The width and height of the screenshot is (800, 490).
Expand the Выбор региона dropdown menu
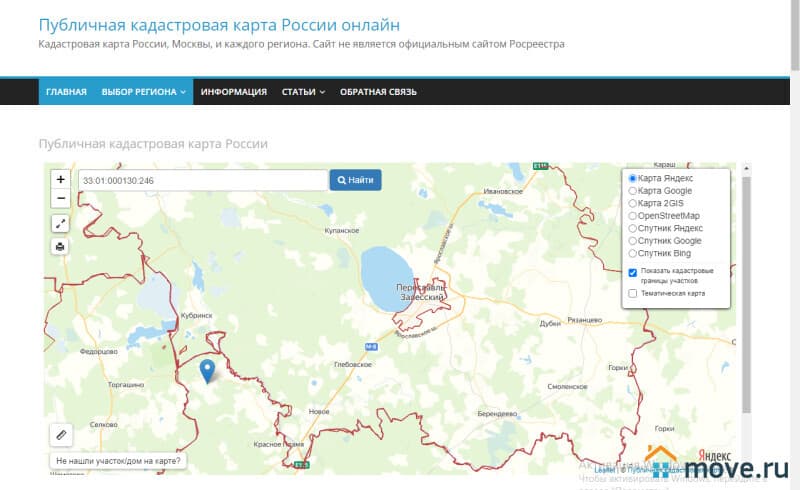pos(144,92)
